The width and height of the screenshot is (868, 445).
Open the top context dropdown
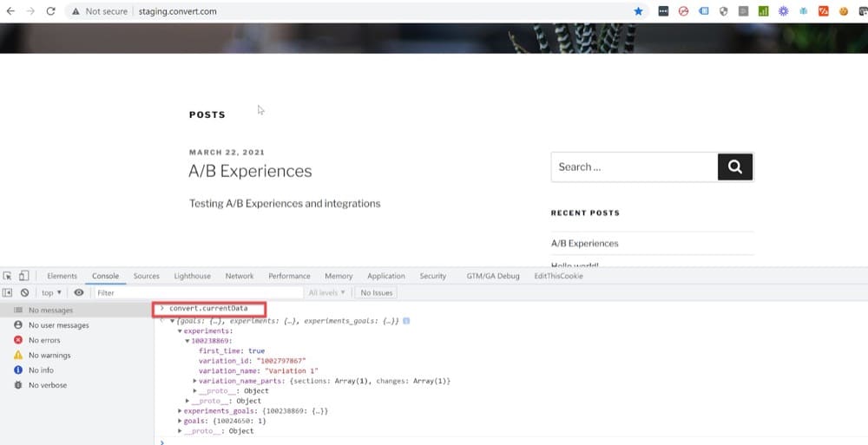pos(51,293)
